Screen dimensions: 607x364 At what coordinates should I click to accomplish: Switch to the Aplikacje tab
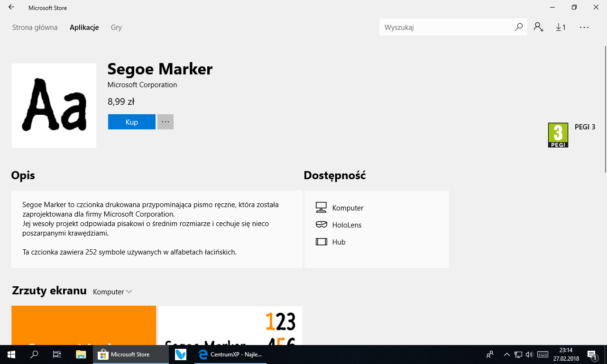tap(84, 27)
